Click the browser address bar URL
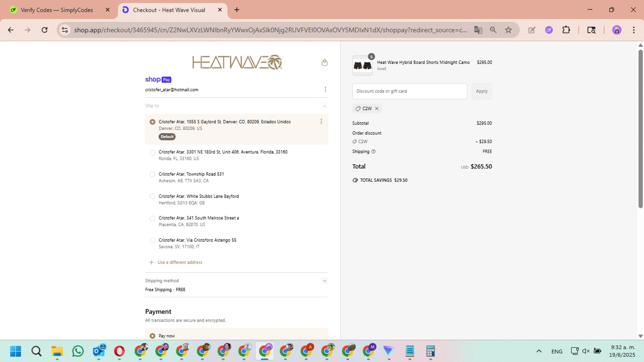 point(270,30)
